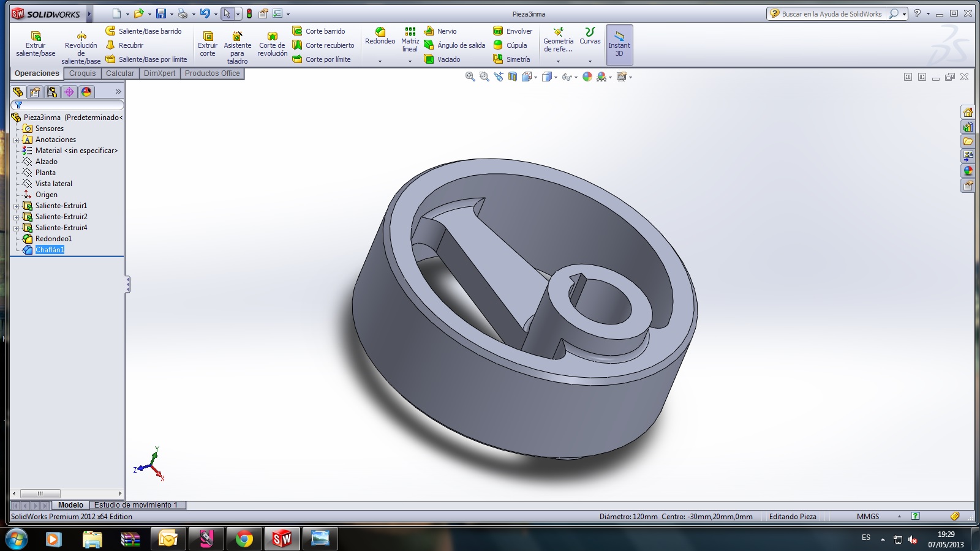
Task: Open SolidWorks Resources home tab
Action: [968, 112]
